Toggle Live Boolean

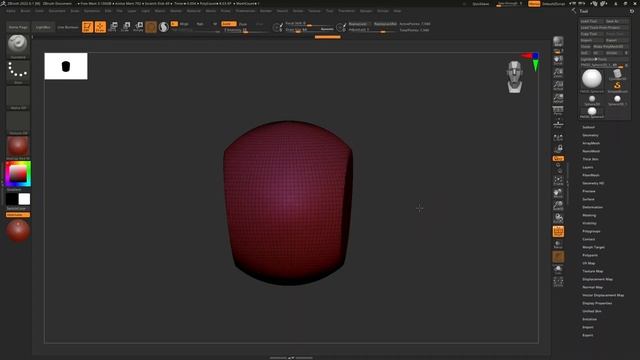(x=67, y=27)
